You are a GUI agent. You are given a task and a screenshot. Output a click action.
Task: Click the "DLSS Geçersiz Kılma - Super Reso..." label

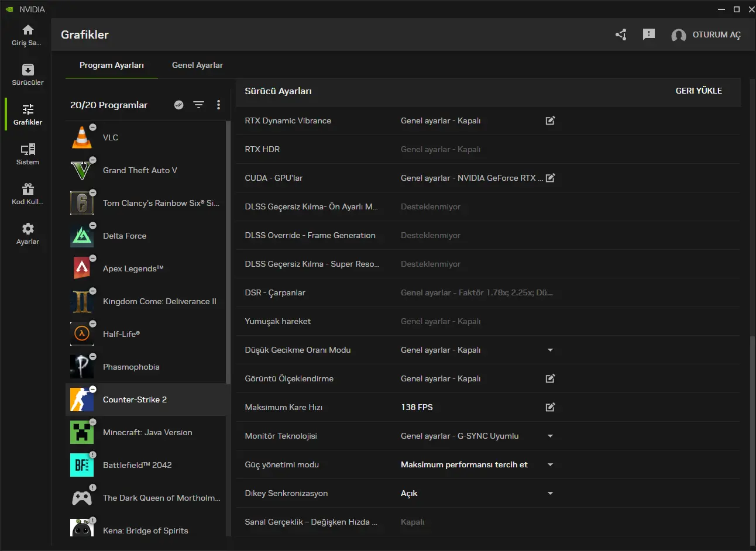[312, 264]
